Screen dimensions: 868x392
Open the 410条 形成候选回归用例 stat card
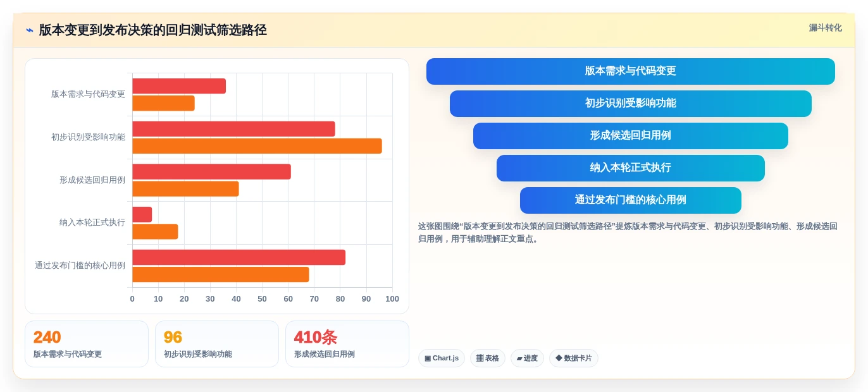[x=347, y=344]
